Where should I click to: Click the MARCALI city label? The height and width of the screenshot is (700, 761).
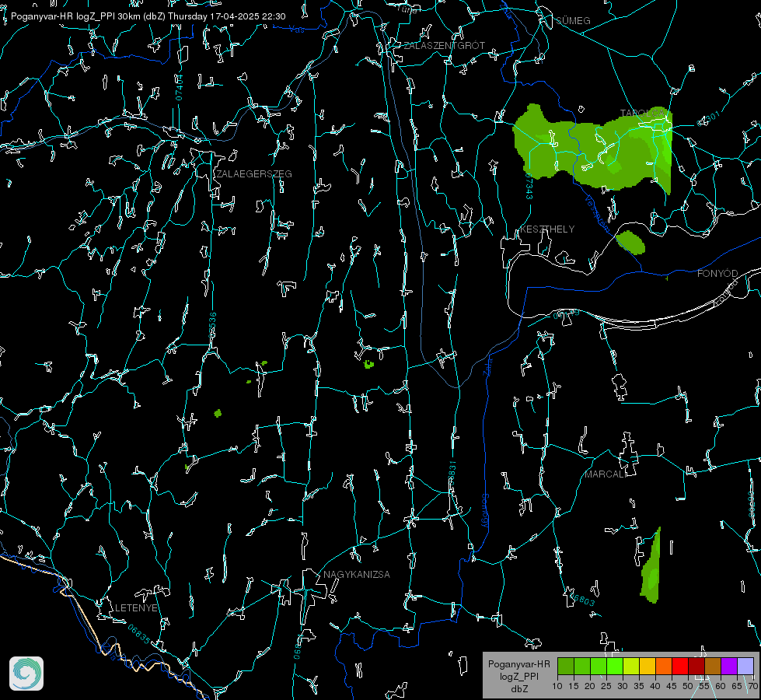(x=606, y=474)
